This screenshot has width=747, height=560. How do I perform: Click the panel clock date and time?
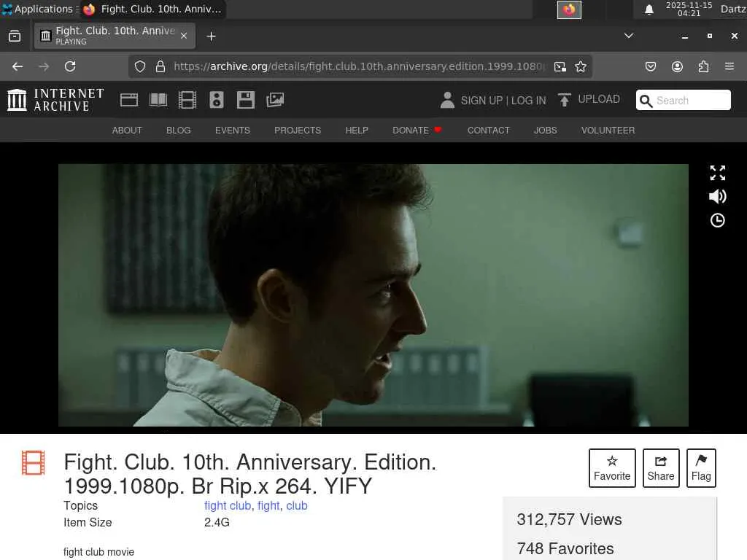click(x=689, y=9)
